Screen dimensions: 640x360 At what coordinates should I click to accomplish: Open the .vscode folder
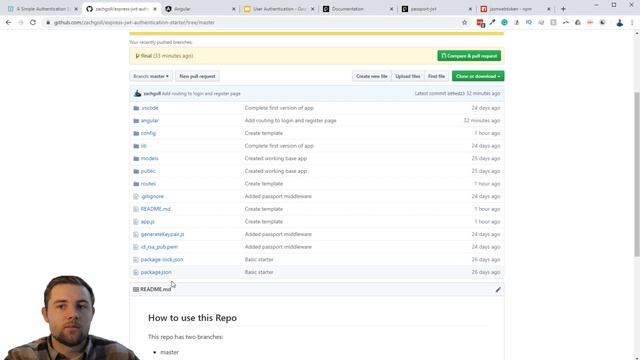click(149, 108)
